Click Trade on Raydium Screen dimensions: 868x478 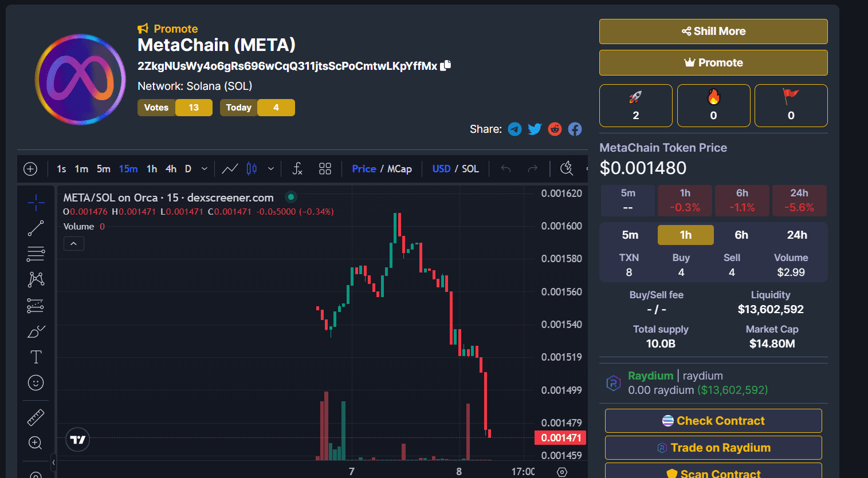(713, 448)
